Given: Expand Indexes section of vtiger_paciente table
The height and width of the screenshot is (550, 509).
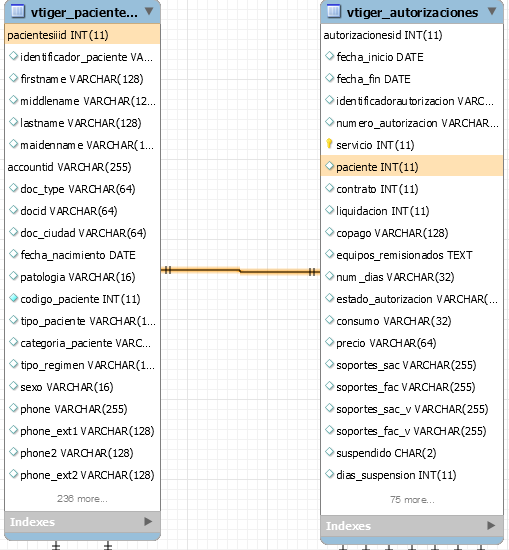Looking at the screenshot, I should click(148, 522).
